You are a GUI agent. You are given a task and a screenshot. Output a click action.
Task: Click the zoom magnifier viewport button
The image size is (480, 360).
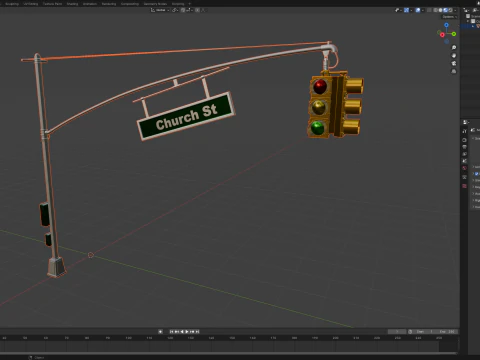(454, 48)
